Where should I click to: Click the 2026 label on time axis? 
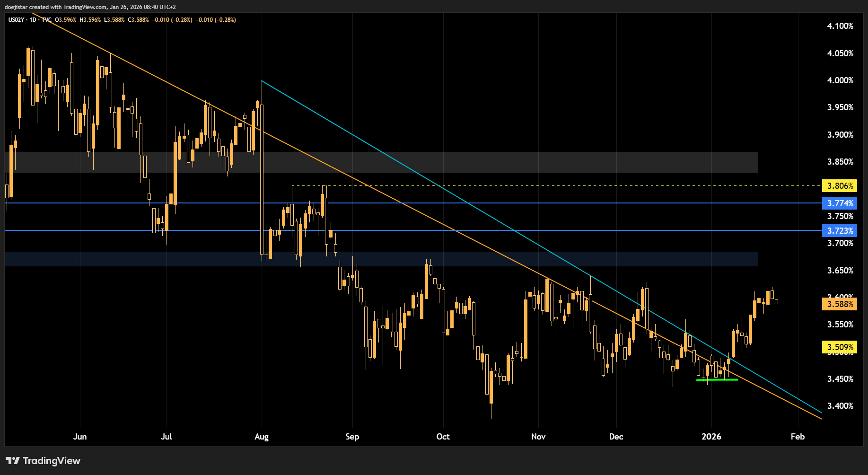click(x=711, y=437)
